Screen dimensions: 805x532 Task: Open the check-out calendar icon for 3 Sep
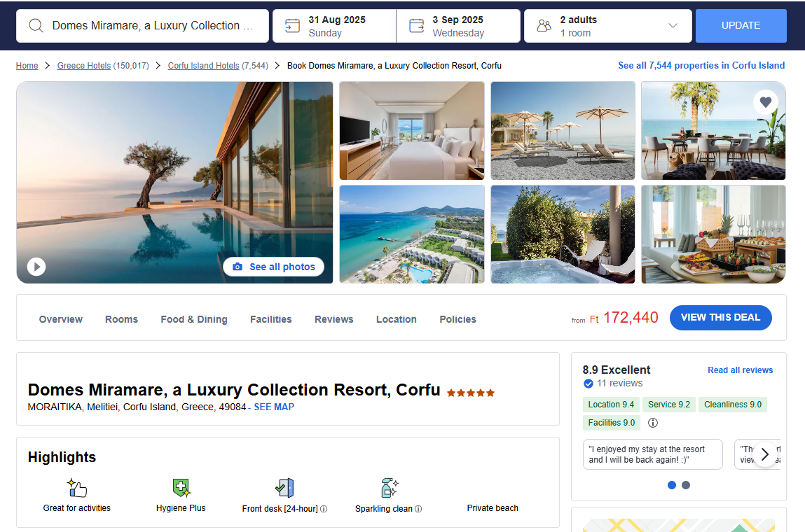tap(416, 26)
